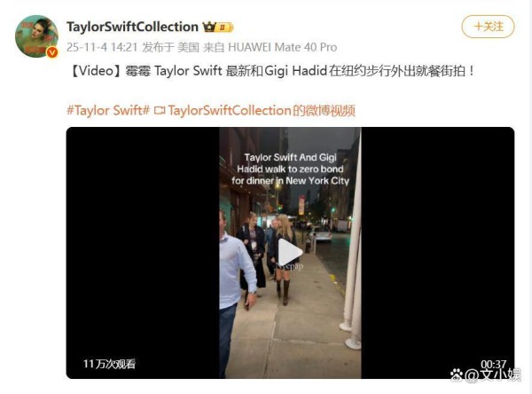Screen dimensions: 532x394
Task: Click the 25-11-4 14:21 post timestamp
Action: point(102,47)
